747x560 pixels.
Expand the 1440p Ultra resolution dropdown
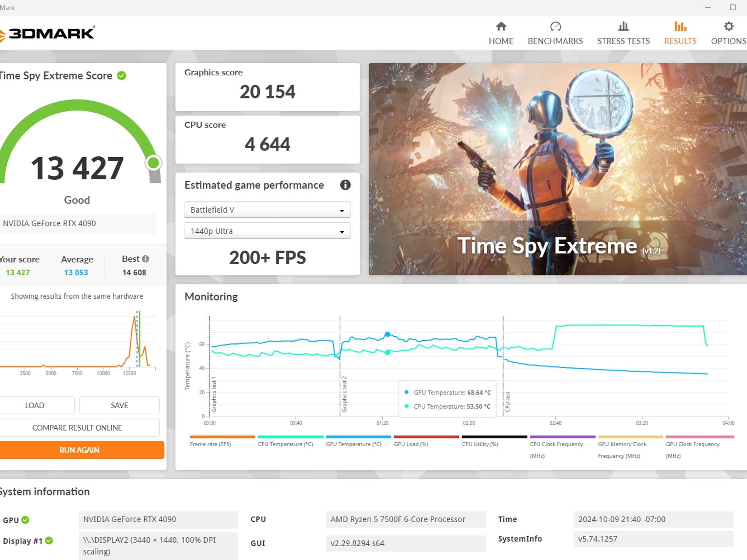click(267, 231)
